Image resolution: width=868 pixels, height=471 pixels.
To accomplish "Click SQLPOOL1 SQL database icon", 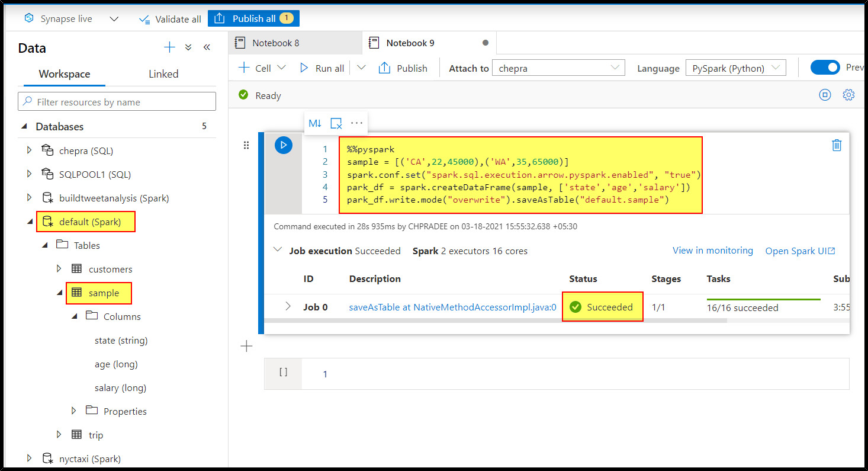I will click(x=47, y=174).
